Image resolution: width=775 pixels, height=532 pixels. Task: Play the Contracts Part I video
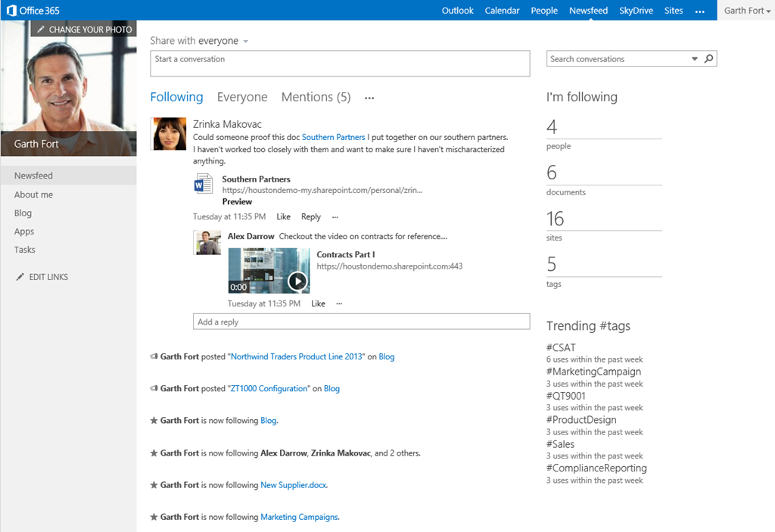pos(297,282)
